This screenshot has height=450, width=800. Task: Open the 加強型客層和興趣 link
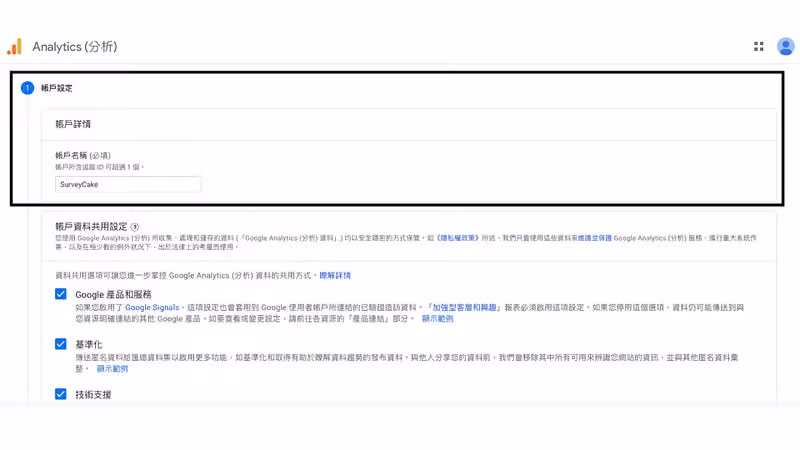464,308
